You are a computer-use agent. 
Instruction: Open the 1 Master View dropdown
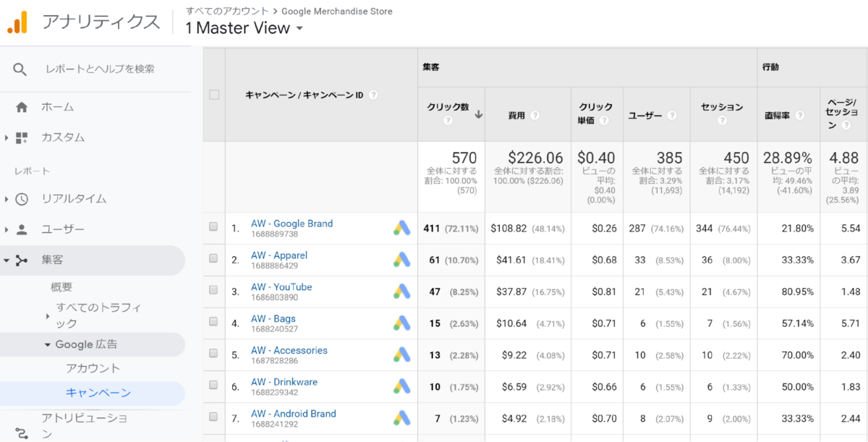[x=244, y=28]
